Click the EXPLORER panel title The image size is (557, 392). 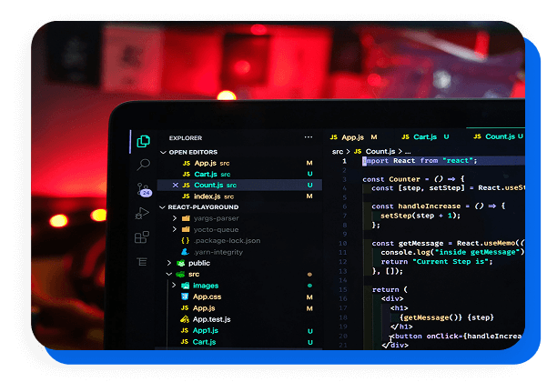(x=186, y=137)
